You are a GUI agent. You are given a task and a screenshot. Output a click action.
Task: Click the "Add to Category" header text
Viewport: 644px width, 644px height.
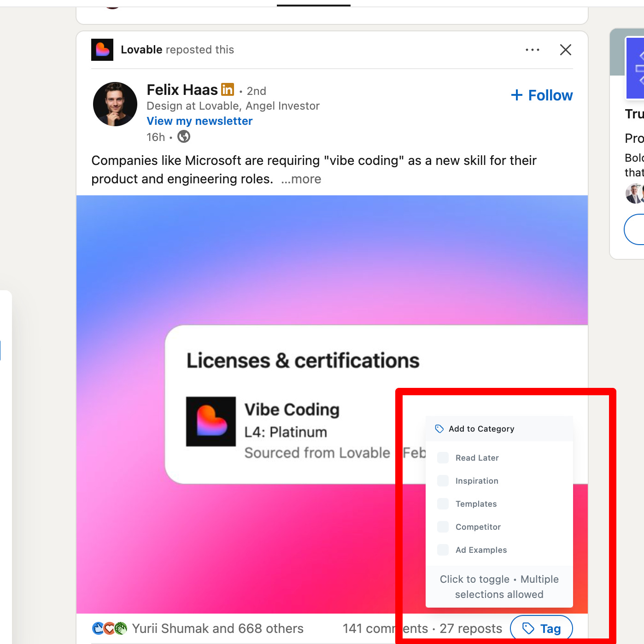pyautogui.click(x=481, y=429)
